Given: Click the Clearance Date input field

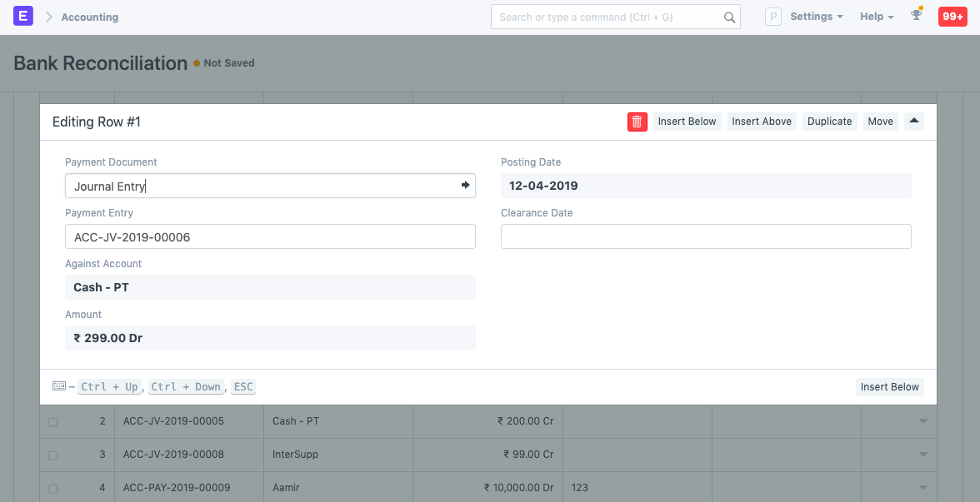Looking at the screenshot, I should tap(706, 236).
